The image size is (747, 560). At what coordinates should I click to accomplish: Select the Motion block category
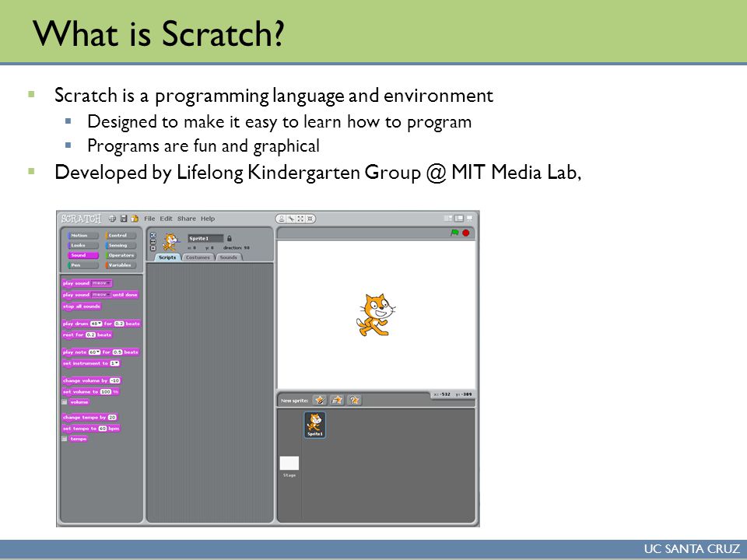tap(83, 235)
